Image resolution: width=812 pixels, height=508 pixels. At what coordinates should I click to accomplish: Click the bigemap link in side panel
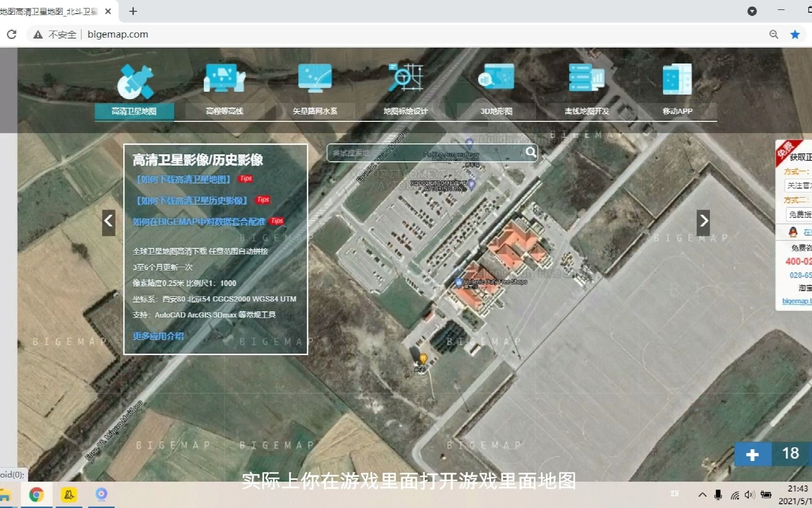point(796,301)
